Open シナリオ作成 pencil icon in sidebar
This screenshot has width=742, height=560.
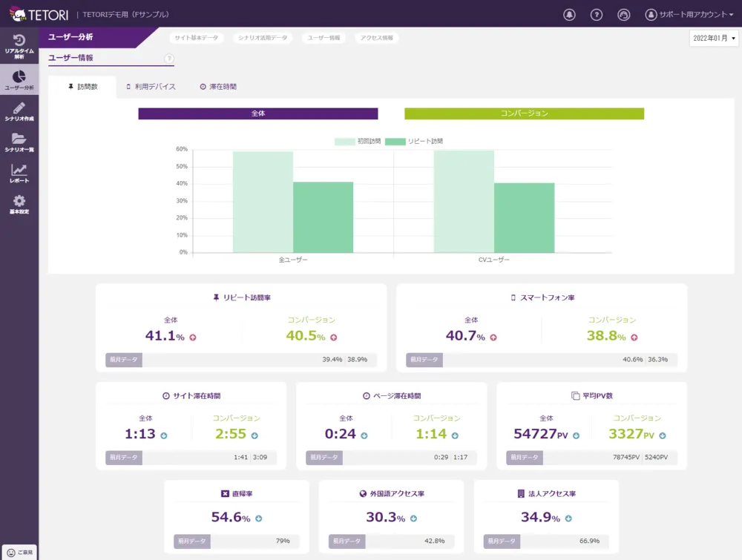tap(19, 111)
